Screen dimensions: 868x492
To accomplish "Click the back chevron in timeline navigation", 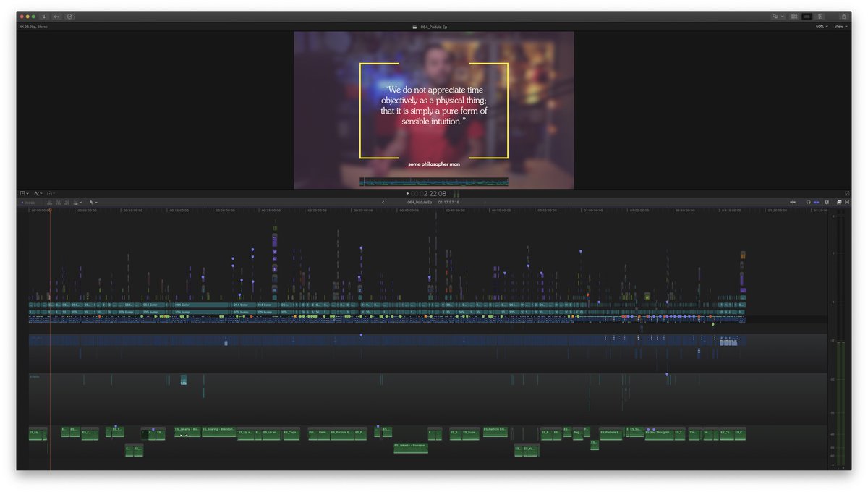I will click(x=383, y=203).
